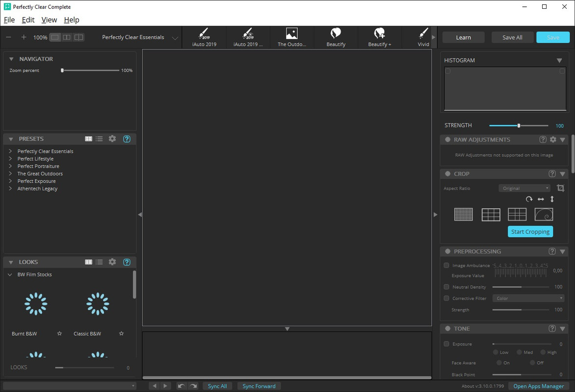575x392 pixels.
Task: Click the Learn button
Action: [463, 37]
